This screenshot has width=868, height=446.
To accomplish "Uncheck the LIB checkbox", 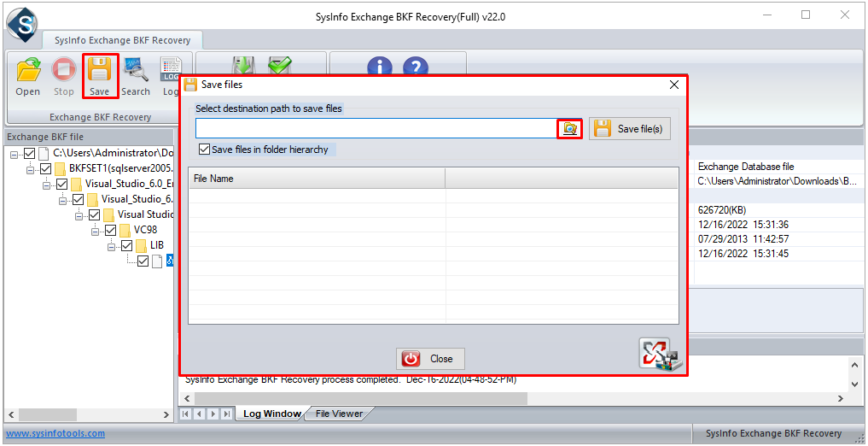I will 126,245.
